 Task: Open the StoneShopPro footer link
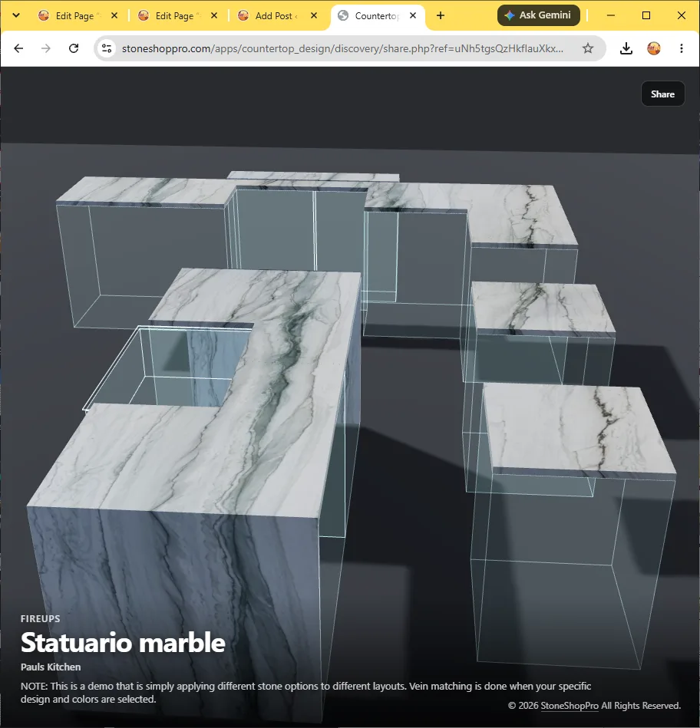tap(570, 706)
